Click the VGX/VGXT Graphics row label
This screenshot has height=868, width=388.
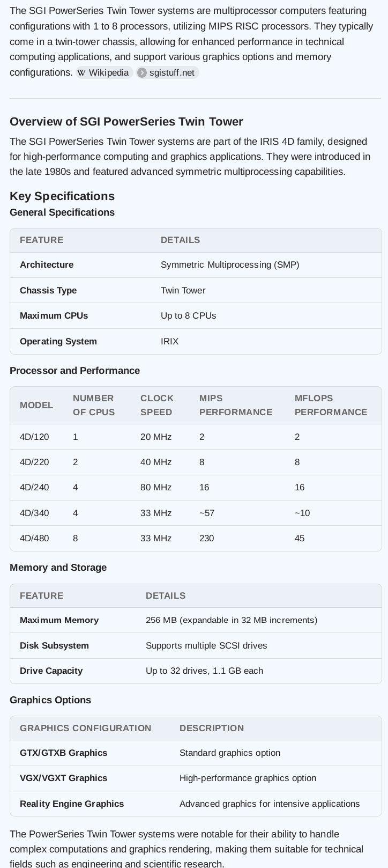pyautogui.click(x=63, y=778)
